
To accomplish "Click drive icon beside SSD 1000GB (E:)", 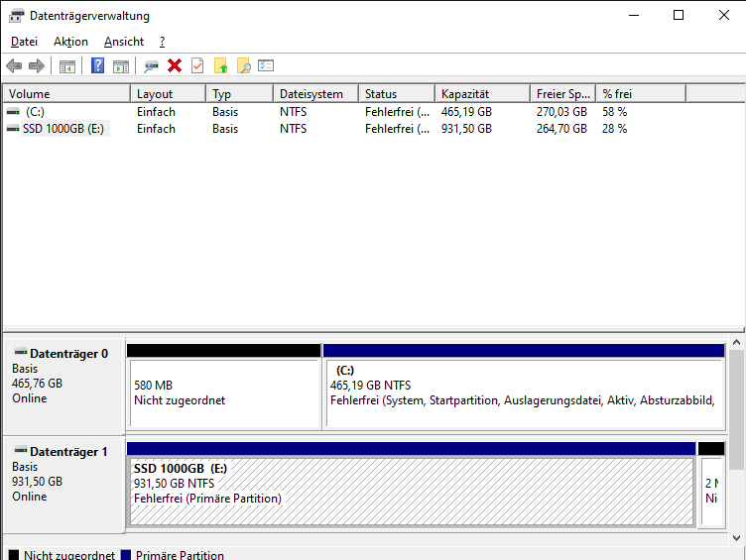I will click(x=13, y=129).
